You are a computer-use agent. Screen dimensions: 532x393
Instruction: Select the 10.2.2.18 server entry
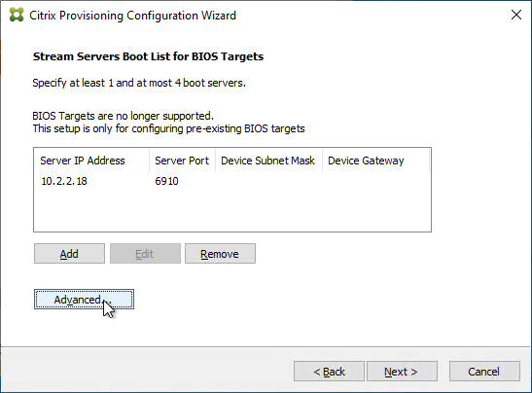tap(64, 181)
